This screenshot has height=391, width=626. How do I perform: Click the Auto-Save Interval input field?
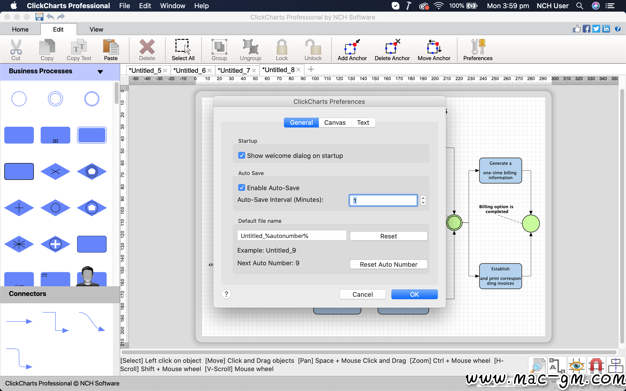[383, 200]
